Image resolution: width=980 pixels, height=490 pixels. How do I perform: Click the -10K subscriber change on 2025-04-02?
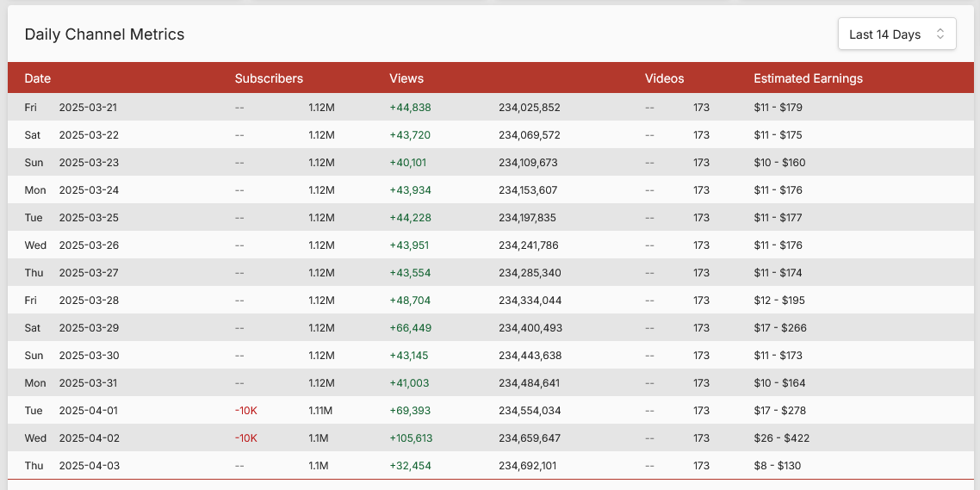point(245,438)
